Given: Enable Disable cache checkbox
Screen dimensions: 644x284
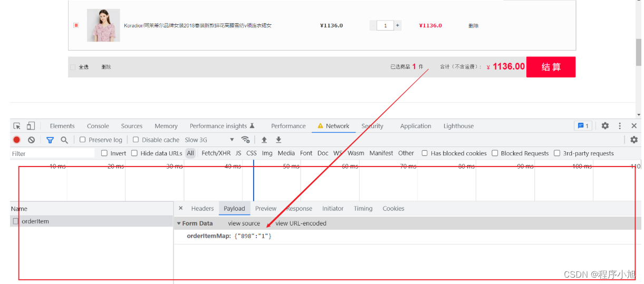Looking at the screenshot, I should coord(136,140).
